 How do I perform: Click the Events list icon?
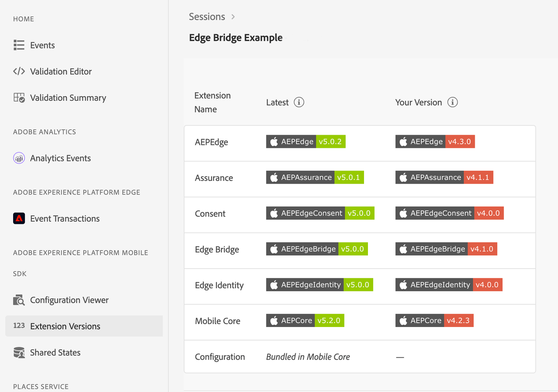tap(19, 45)
